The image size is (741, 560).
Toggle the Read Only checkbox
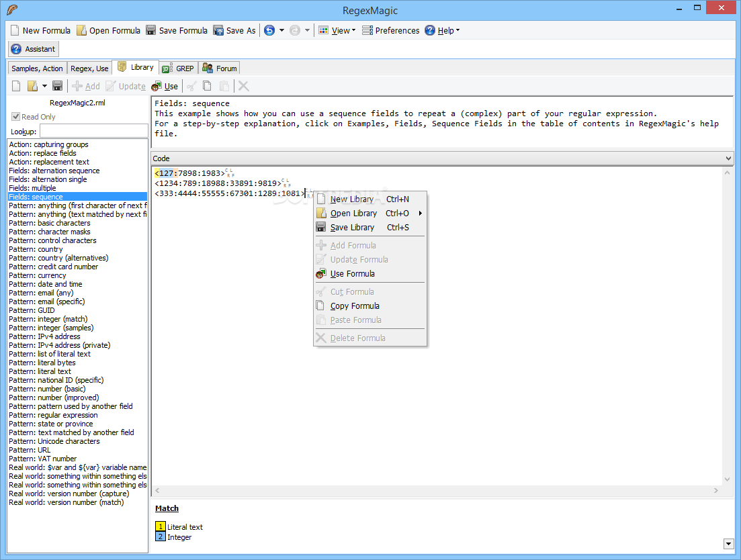click(x=16, y=117)
